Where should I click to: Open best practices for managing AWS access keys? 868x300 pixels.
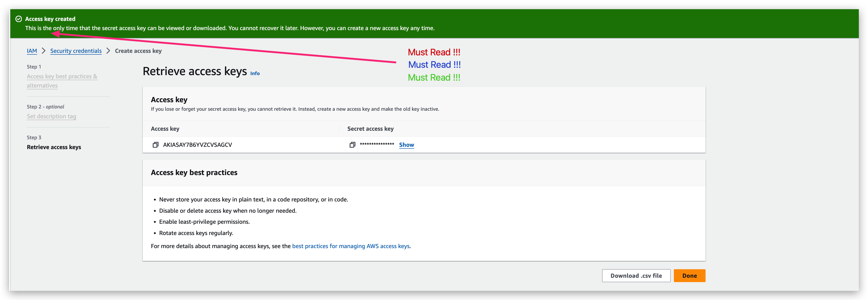click(351, 246)
